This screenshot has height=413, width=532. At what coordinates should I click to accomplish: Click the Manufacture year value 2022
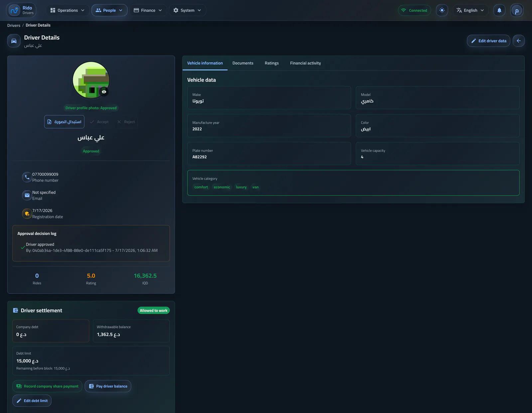click(x=197, y=129)
